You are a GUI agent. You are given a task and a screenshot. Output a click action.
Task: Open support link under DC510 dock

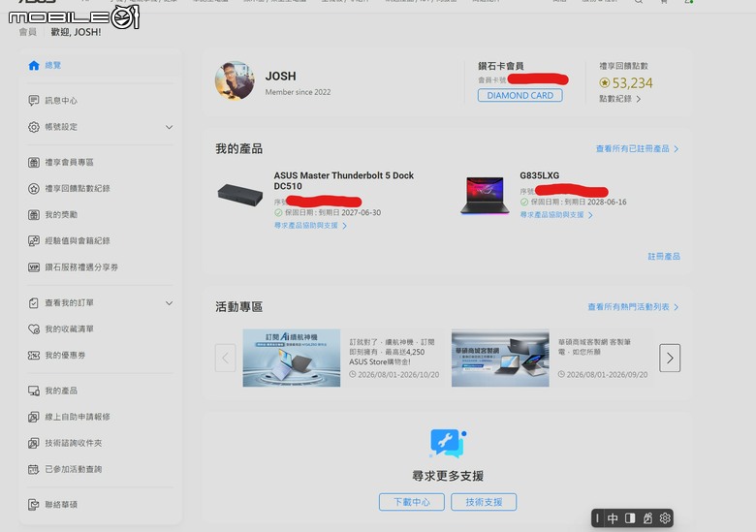[x=310, y=226]
